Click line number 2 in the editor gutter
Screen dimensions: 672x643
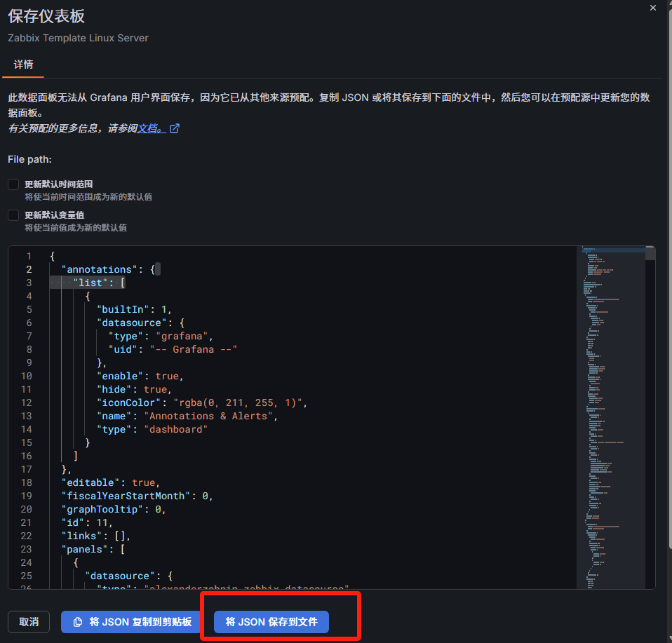(x=29, y=269)
